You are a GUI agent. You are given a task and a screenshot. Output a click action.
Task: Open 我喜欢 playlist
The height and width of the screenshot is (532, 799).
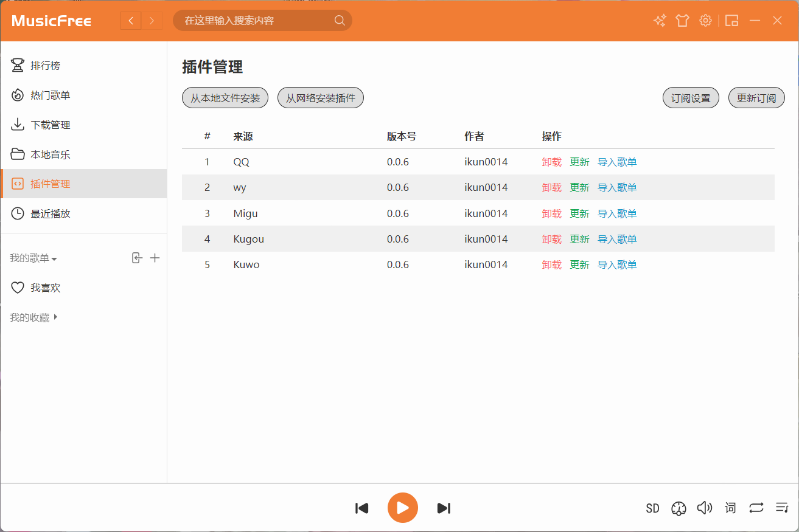(84, 288)
